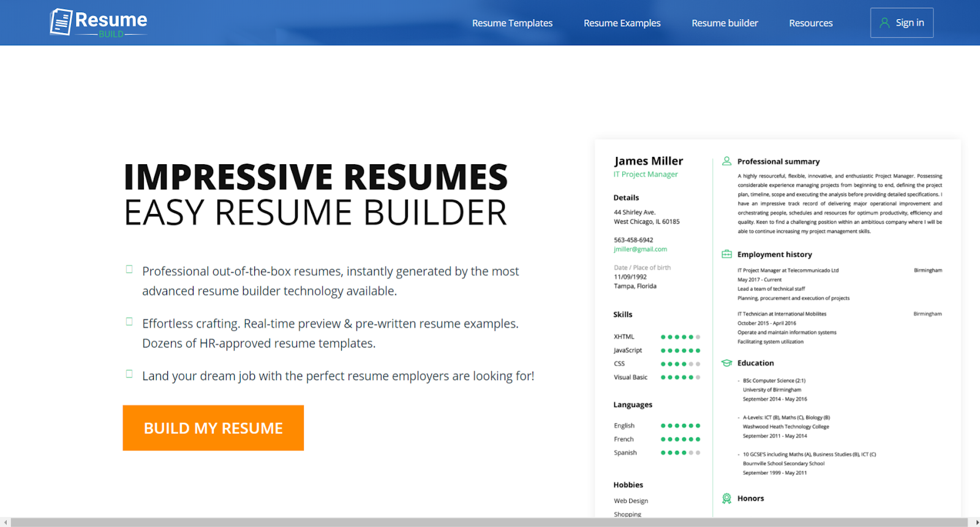Click bullet icon beside 'Effortless crafting'
This screenshot has height=527, width=980.
click(129, 322)
